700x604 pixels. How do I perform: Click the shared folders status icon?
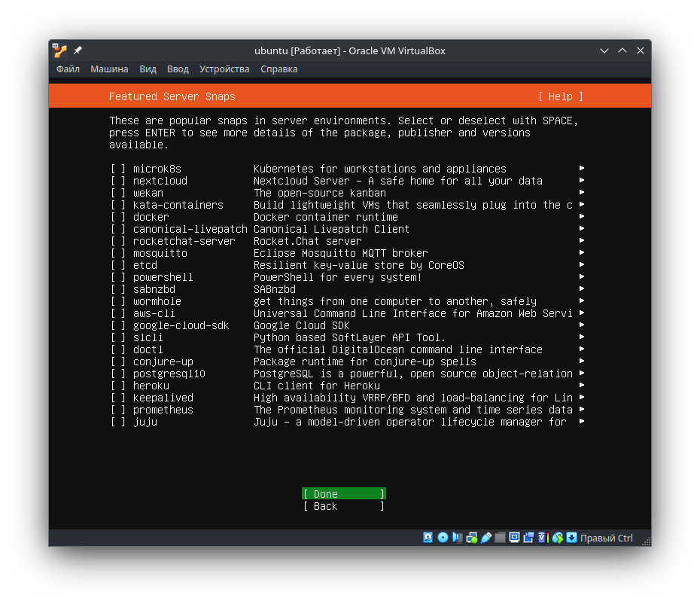coord(500,537)
